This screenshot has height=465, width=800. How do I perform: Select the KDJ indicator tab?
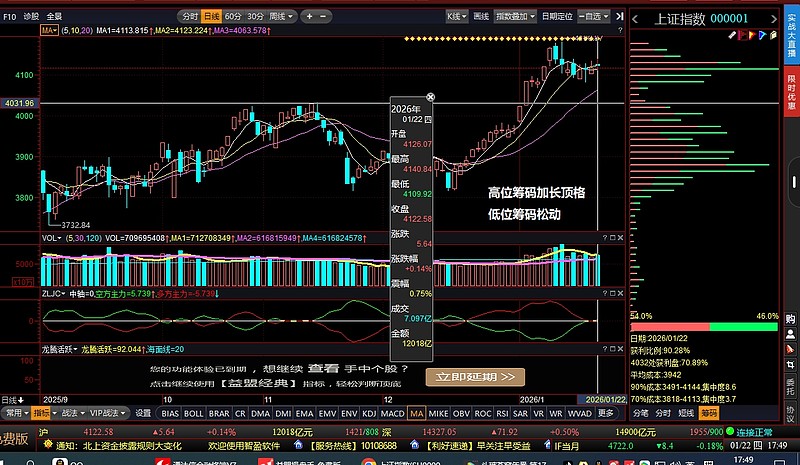click(x=369, y=412)
